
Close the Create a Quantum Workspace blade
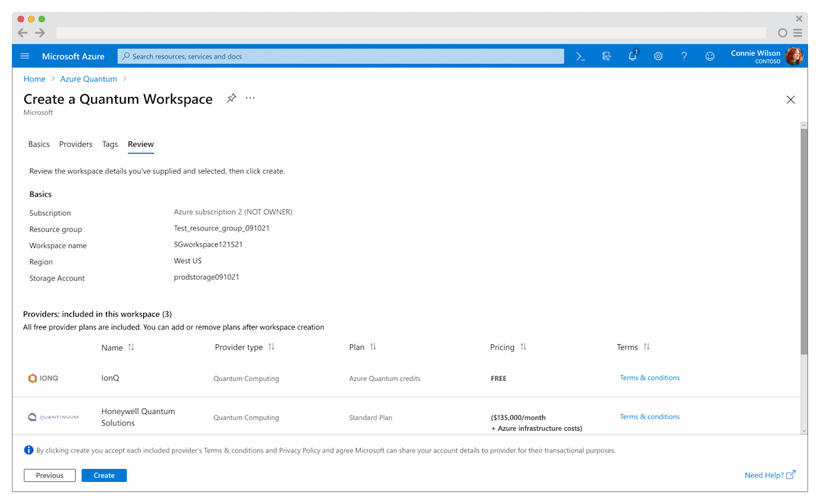[791, 100]
